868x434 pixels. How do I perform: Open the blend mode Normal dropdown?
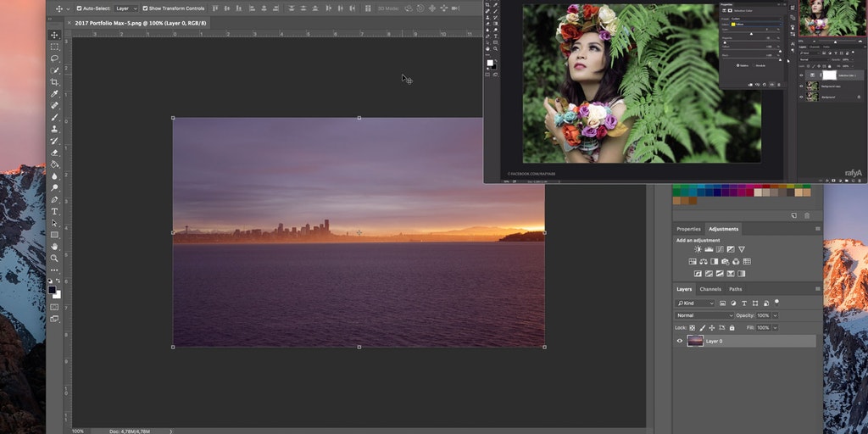click(704, 315)
